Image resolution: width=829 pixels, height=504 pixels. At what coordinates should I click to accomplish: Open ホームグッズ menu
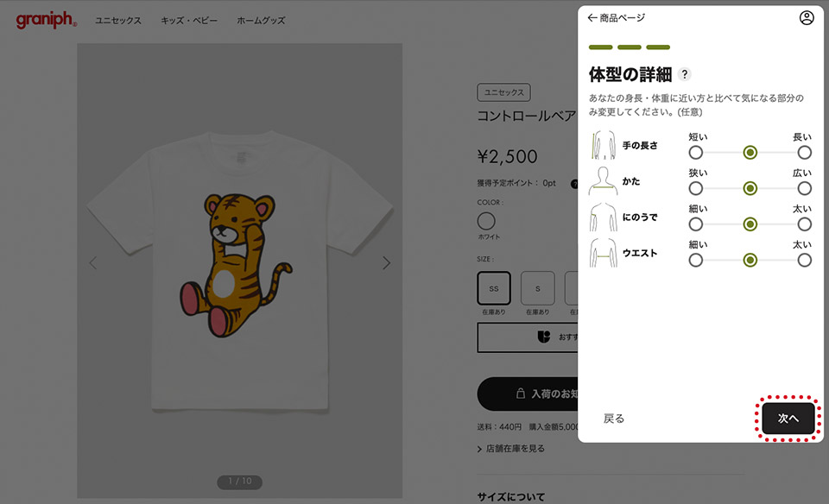pos(261,21)
